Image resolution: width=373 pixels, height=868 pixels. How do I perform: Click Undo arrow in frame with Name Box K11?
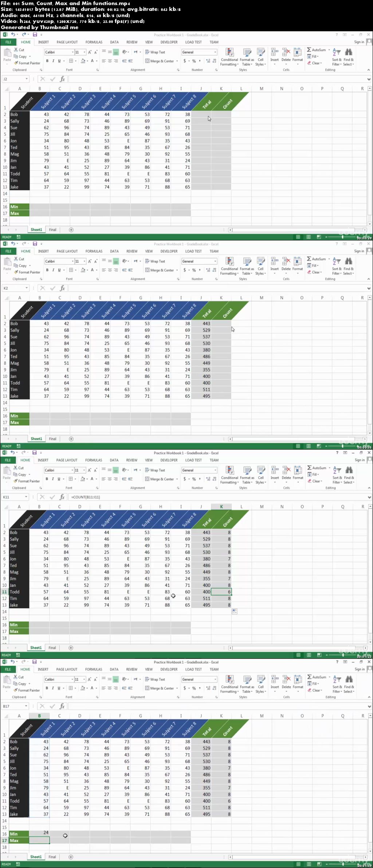click(13, 453)
